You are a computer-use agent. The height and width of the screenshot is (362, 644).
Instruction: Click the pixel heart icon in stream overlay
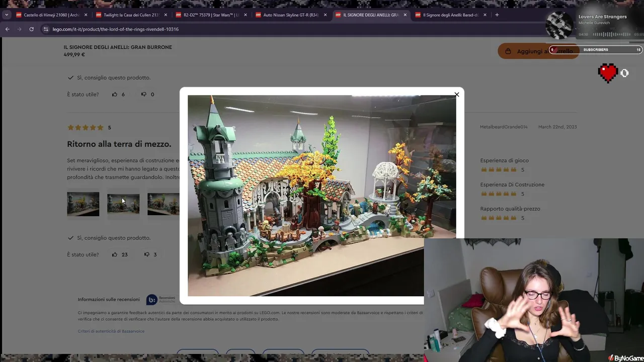[608, 73]
